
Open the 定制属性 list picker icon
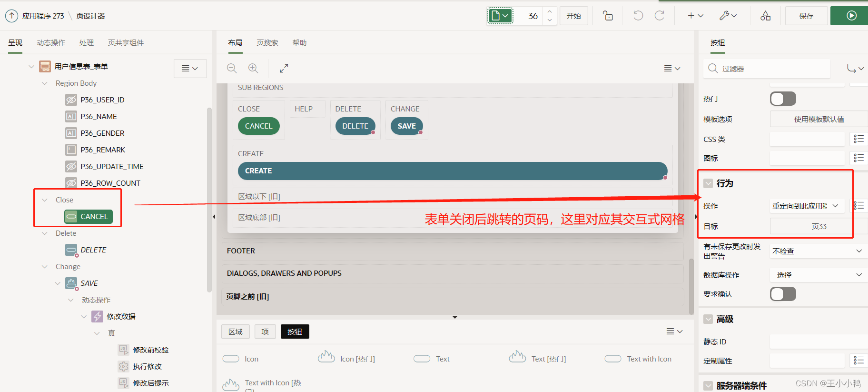tap(858, 361)
